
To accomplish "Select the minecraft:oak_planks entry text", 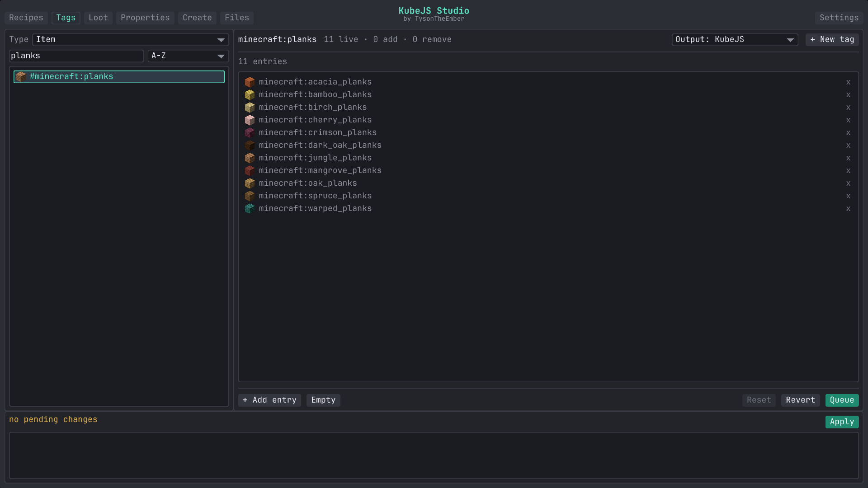I will (308, 183).
